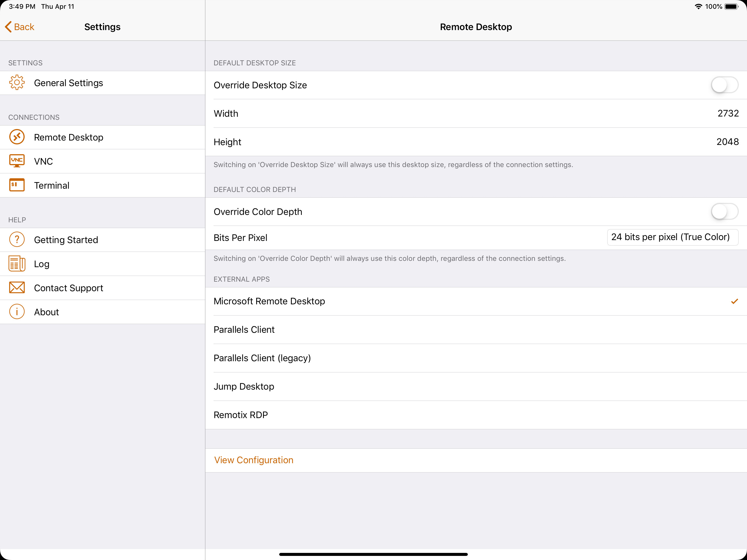The height and width of the screenshot is (560, 747).
Task: Open Contact Support
Action: click(x=102, y=288)
